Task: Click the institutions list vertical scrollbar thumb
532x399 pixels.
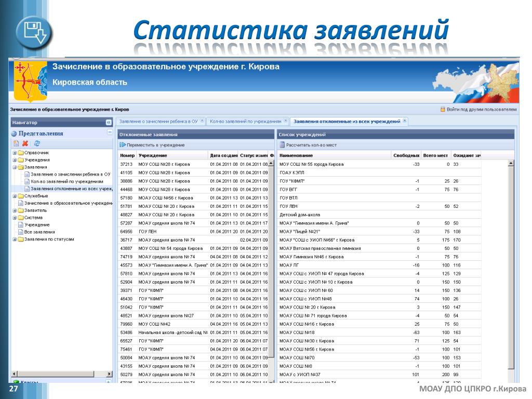Action: pos(511,268)
